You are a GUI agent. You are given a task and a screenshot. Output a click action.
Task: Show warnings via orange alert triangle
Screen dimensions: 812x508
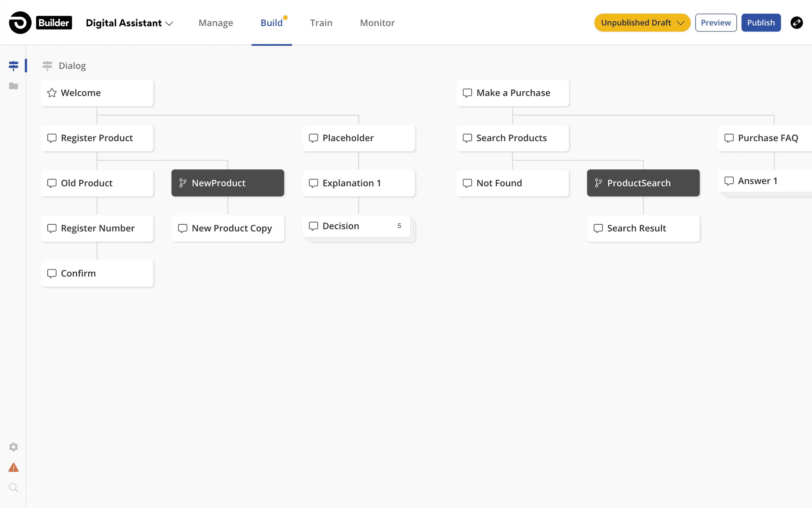13,467
